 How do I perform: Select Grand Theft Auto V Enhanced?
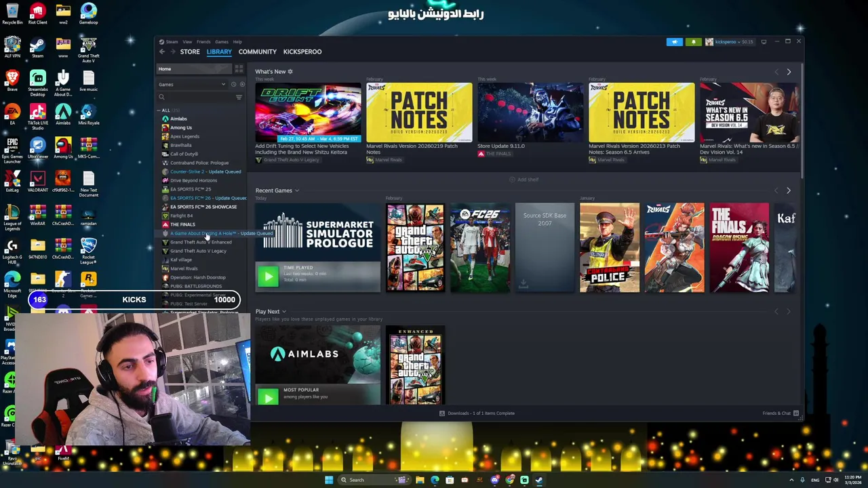(x=200, y=242)
